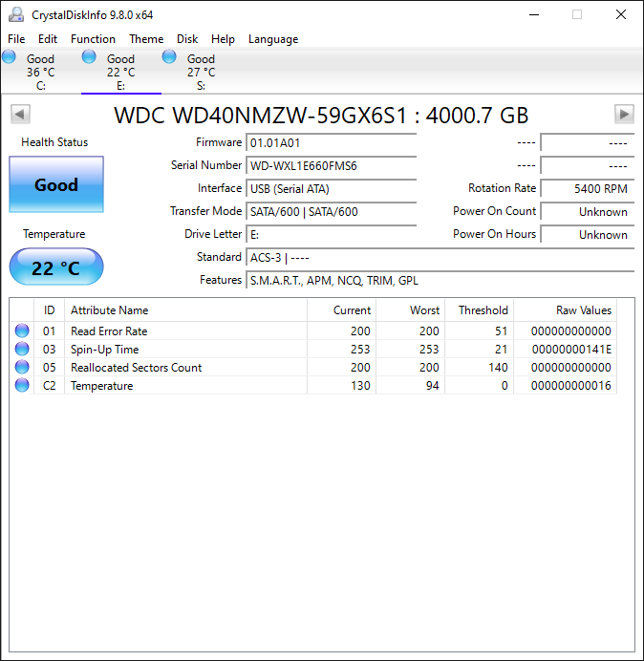Click the Power On Count Unknown field
644x661 pixels.
(588, 211)
